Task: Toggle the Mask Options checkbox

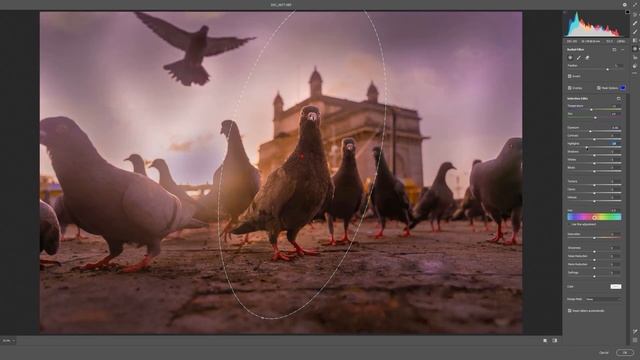Action: click(x=599, y=88)
